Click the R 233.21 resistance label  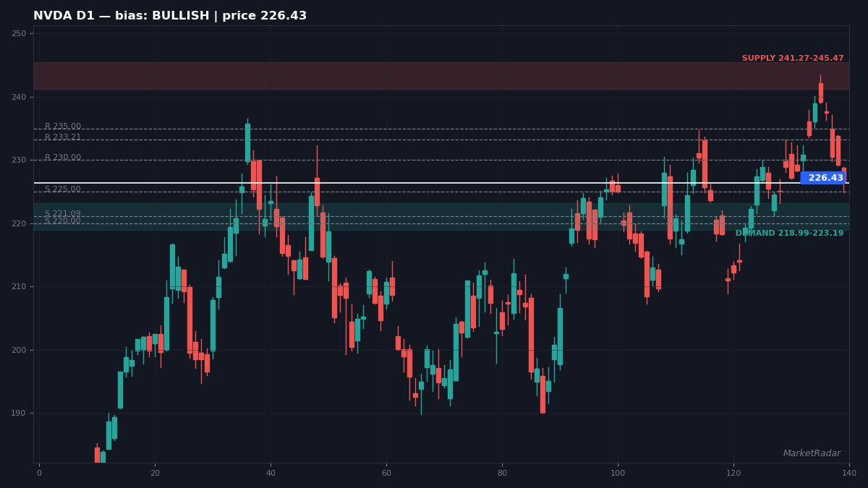[63, 137]
